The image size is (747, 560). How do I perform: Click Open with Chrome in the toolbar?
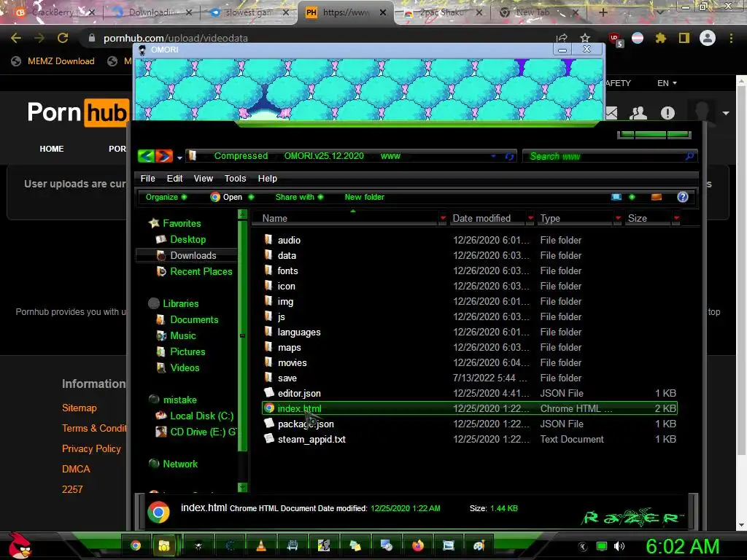(226, 197)
